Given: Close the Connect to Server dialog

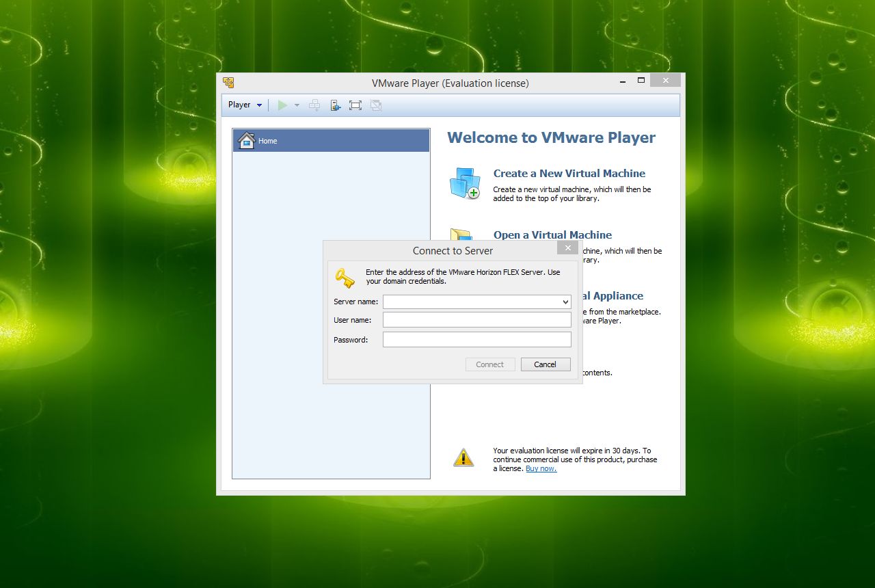Looking at the screenshot, I should (x=567, y=248).
